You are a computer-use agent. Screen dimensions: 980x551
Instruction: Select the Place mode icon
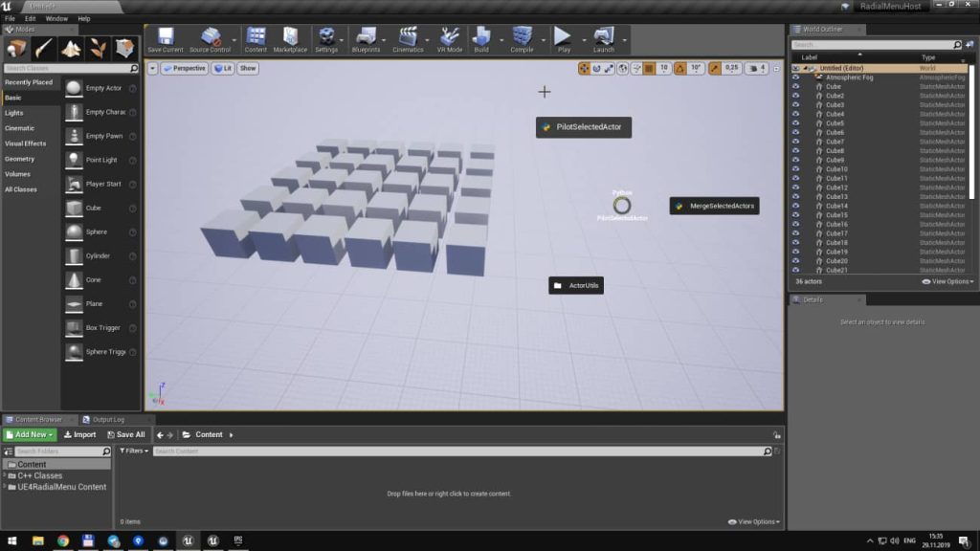pos(17,48)
